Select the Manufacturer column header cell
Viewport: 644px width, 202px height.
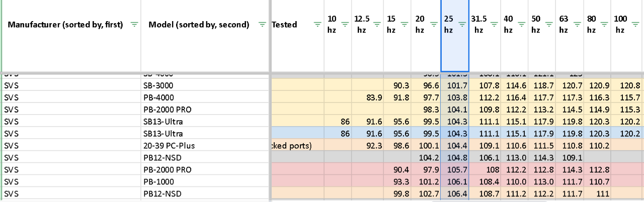(x=71, y=36)
